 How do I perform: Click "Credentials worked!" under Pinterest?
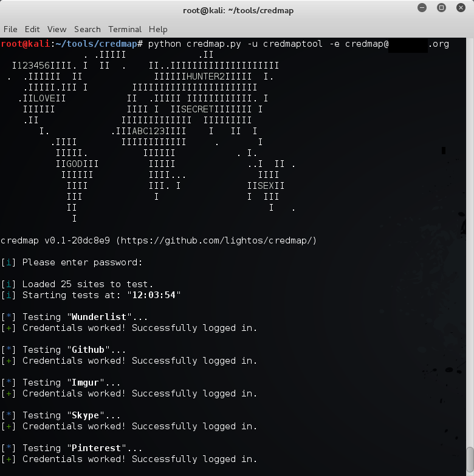pyautogui.click(x=74, y=459)
